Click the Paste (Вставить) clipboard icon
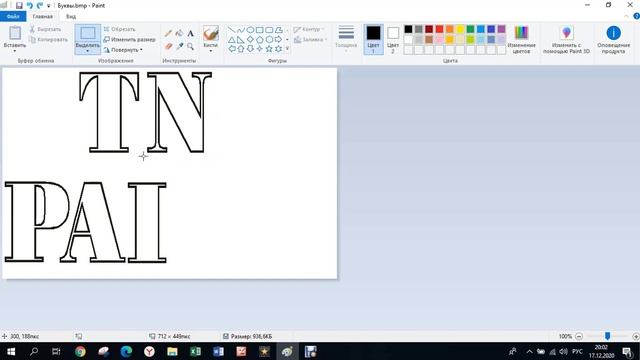Image resolution: width=640 pixels, height=360 pixels. (15, 33)
